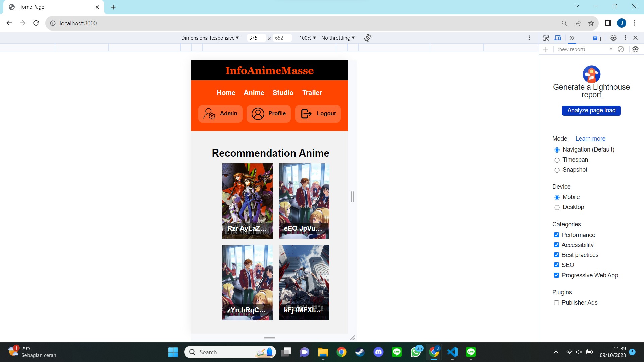The width and height of the screenshot is (644, 362).
Task: Choose the Timespan mode option
Action: [x=557, y=160]
